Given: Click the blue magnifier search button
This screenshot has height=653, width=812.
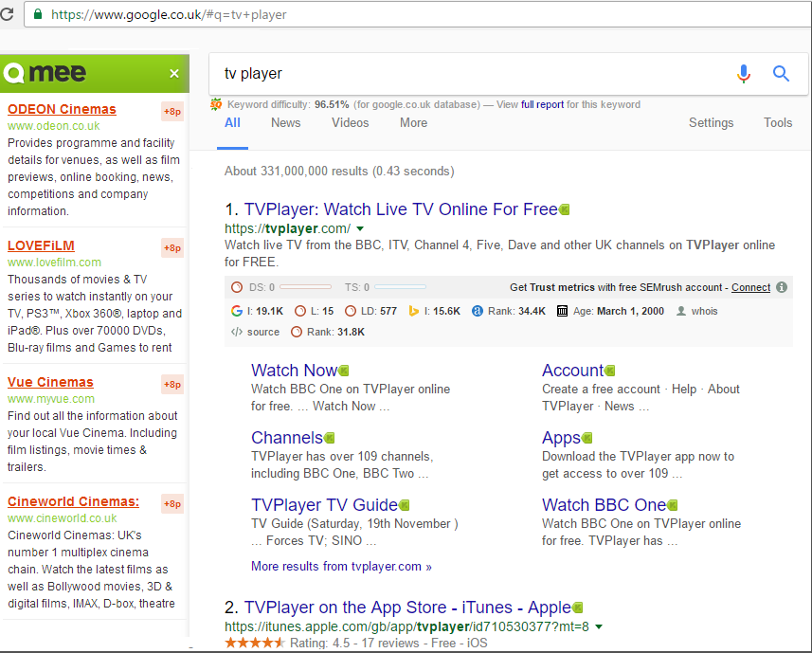Looking at the screenshot, I should (781, 74).
